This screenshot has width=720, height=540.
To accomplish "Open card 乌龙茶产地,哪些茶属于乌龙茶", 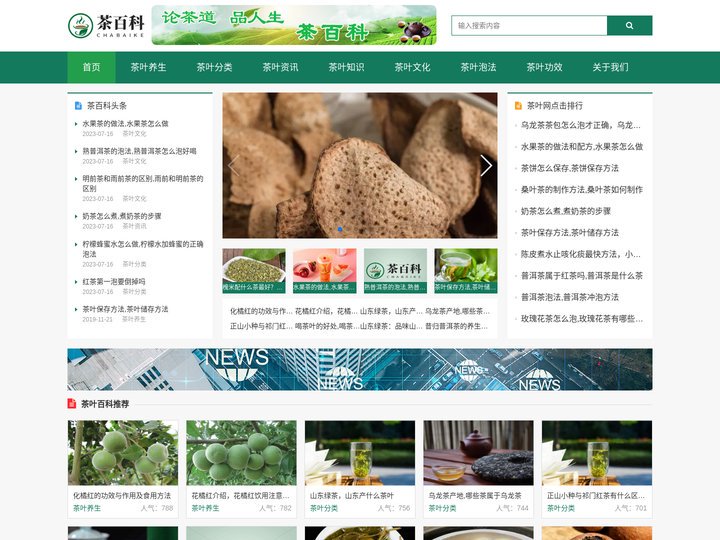I will (478, 467).
